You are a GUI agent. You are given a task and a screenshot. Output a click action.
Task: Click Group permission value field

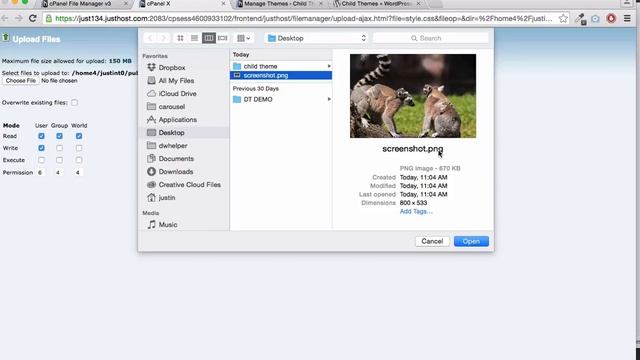coord(59,173)
